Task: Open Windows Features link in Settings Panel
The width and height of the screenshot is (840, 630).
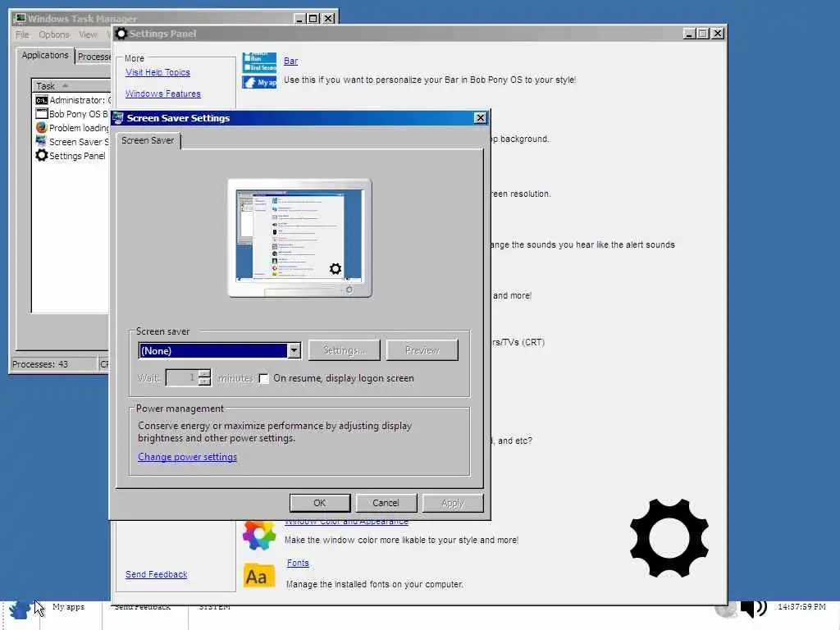Action: tap(163, 94)
